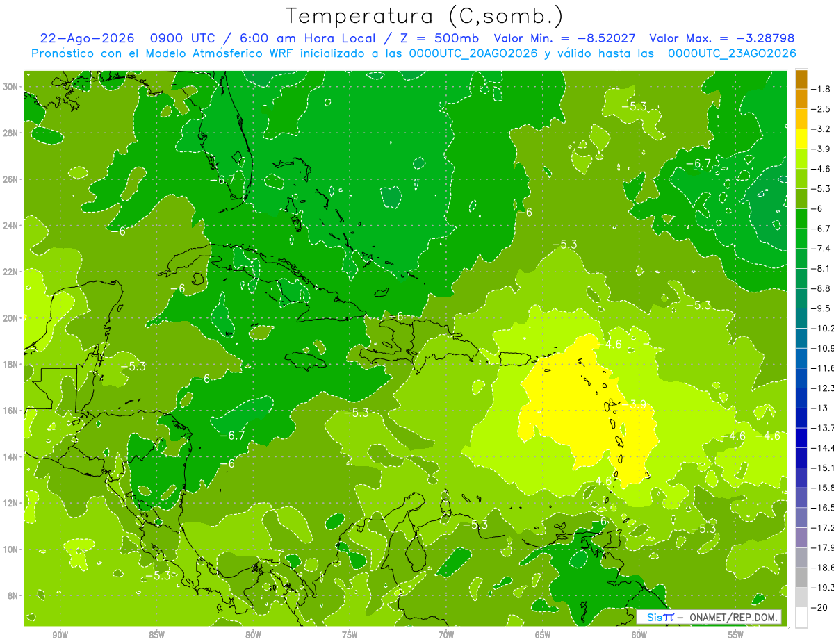Click the -2.5 value in color scale
This screenshot has height=644, width=834.
click(822, 109)
